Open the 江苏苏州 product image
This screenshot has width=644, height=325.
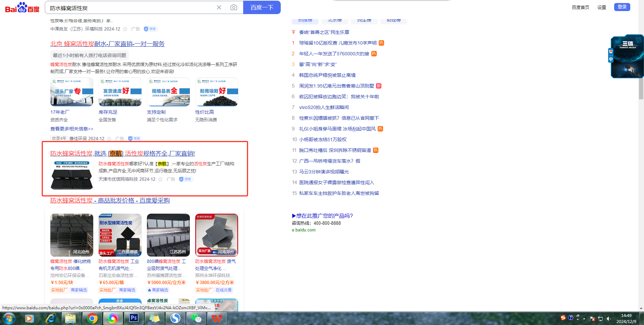coord(168,235)
